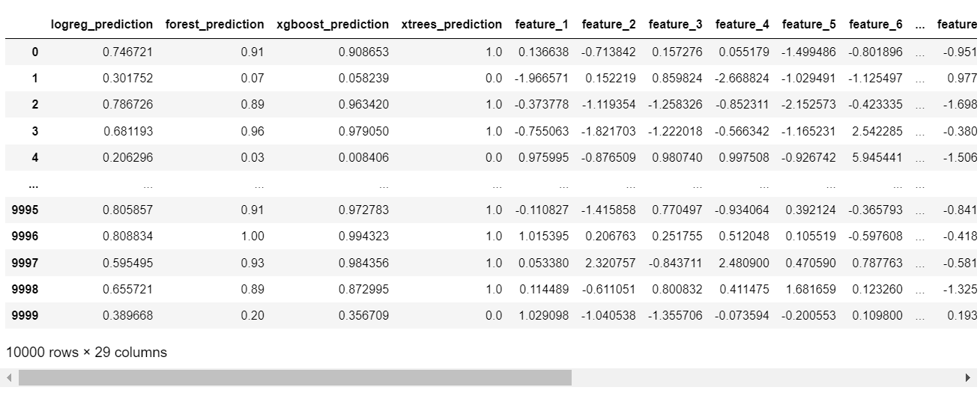Click row index 0
The image size is (980, 393).
tap(34, 52)
